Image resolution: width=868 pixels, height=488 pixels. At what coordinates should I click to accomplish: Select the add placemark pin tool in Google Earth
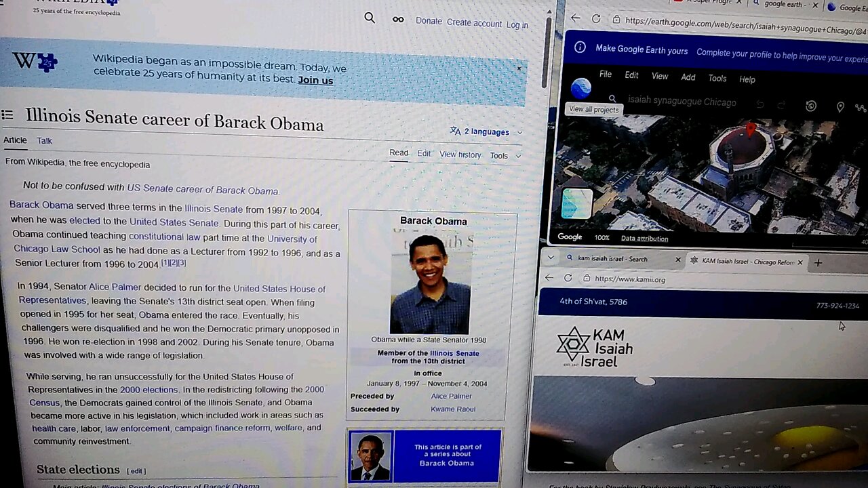click(840, 107)
